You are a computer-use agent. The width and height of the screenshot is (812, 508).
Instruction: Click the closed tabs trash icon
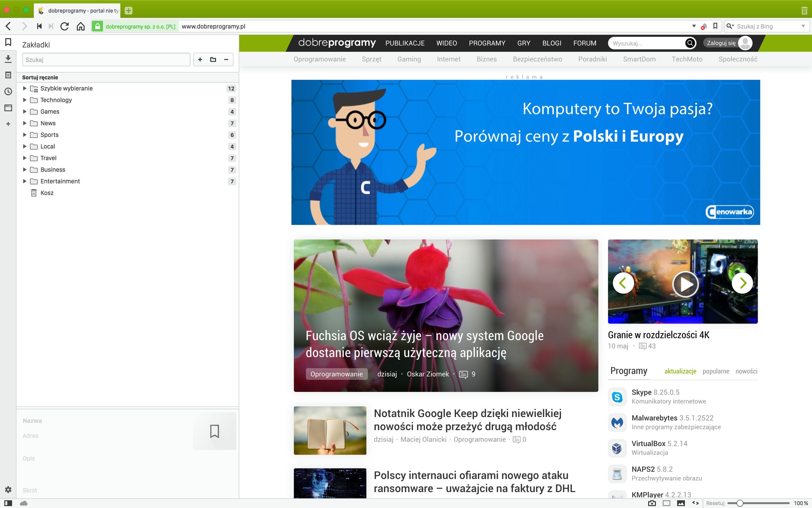point(804,11)
